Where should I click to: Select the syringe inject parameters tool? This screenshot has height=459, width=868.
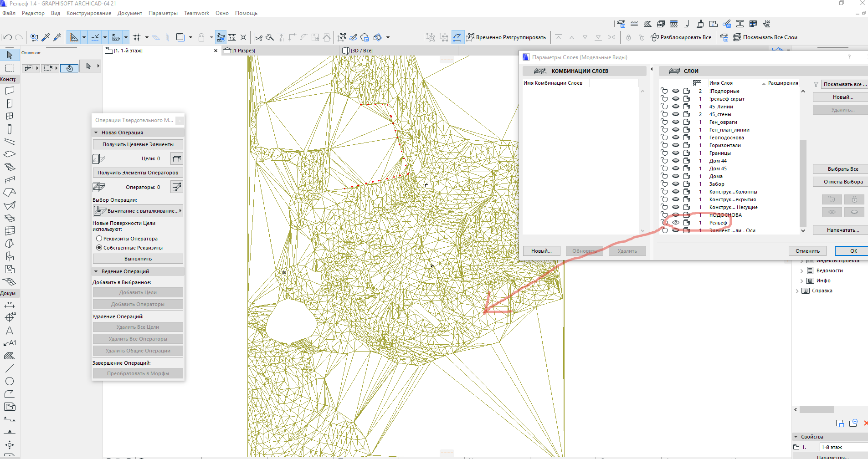[x=57, y=37]
